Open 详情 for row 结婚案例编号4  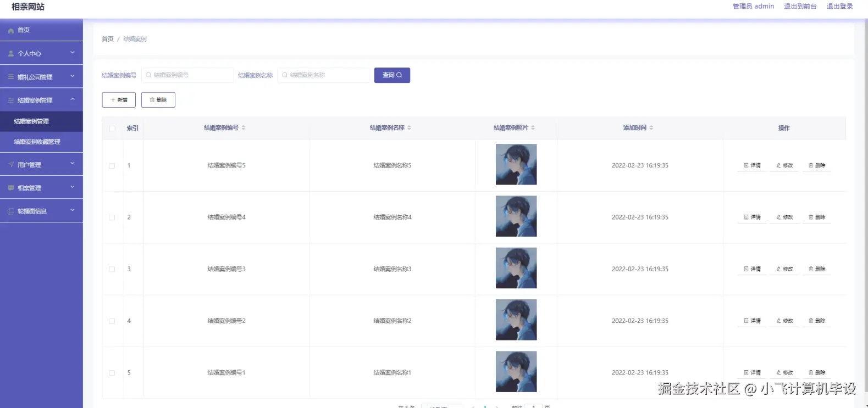click(752, 217)
